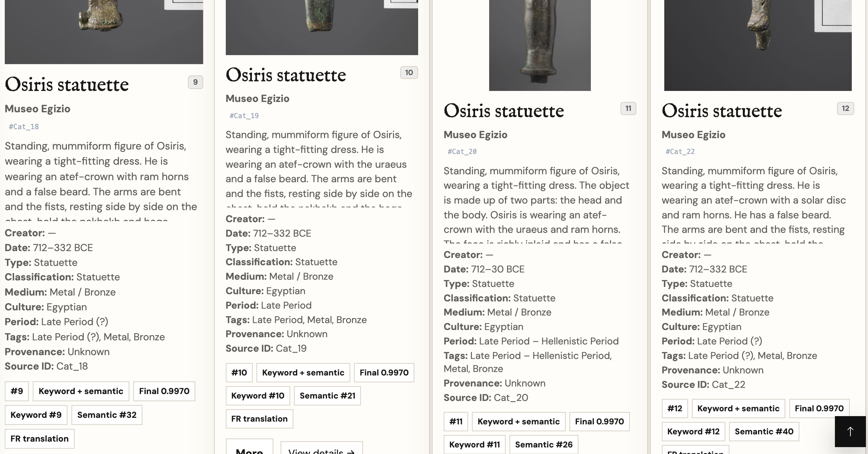The image size is (868, 454).
Task: Click View details on the Cat_19 card
Action: pos(321,448)
